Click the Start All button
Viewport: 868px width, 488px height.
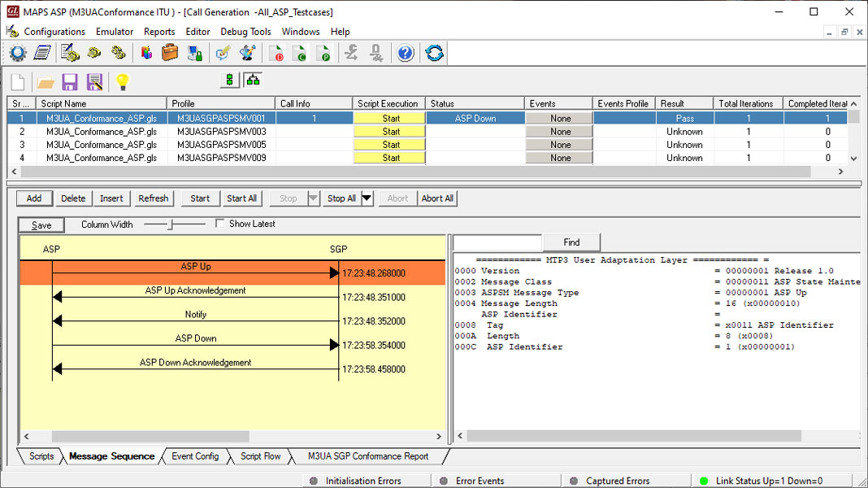point(241,198)
